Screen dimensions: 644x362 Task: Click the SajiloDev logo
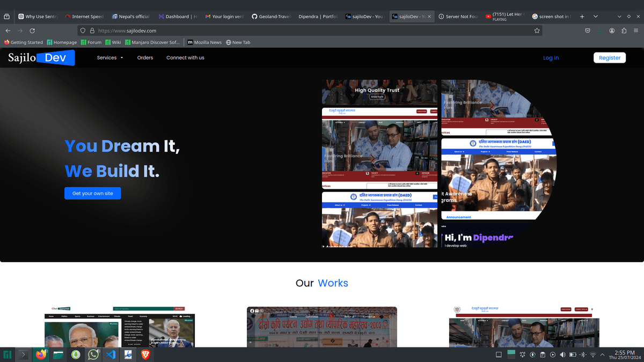coord(41,58)
